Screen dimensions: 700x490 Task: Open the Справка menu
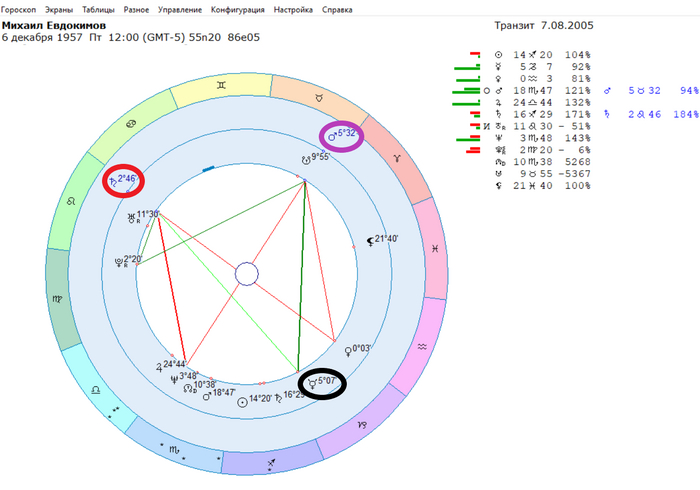[x=337, y=9]
